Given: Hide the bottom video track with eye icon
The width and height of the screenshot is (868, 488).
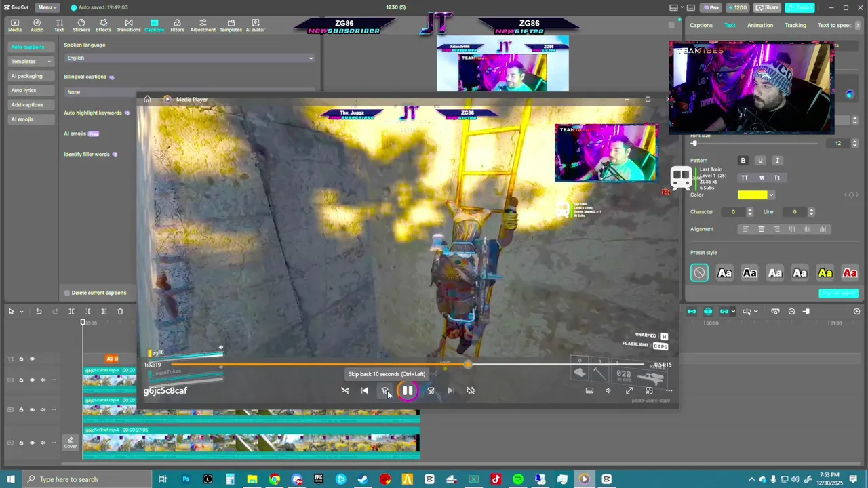Looking at the screenshot, I should 32,443.
